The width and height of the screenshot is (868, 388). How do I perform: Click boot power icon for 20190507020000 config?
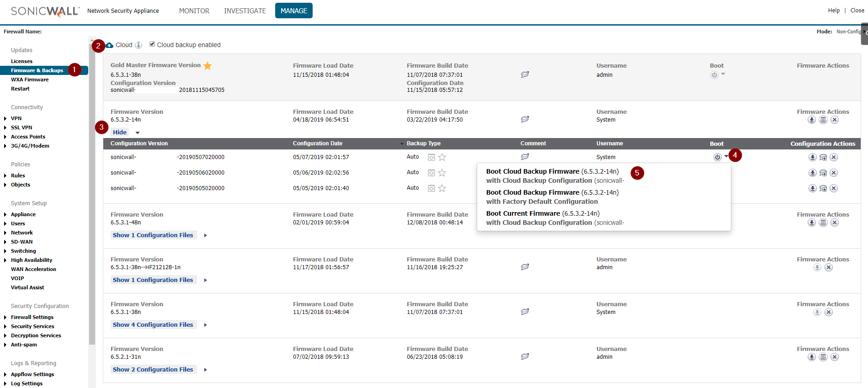coord(718,157)
